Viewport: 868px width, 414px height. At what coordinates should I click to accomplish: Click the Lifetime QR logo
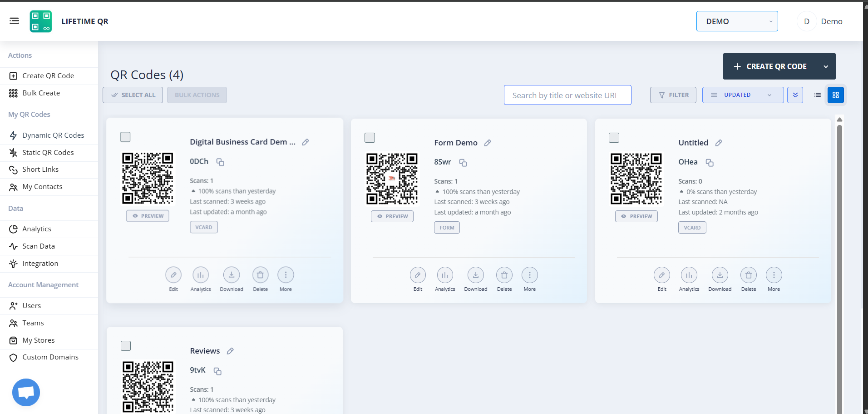(41, 21)
